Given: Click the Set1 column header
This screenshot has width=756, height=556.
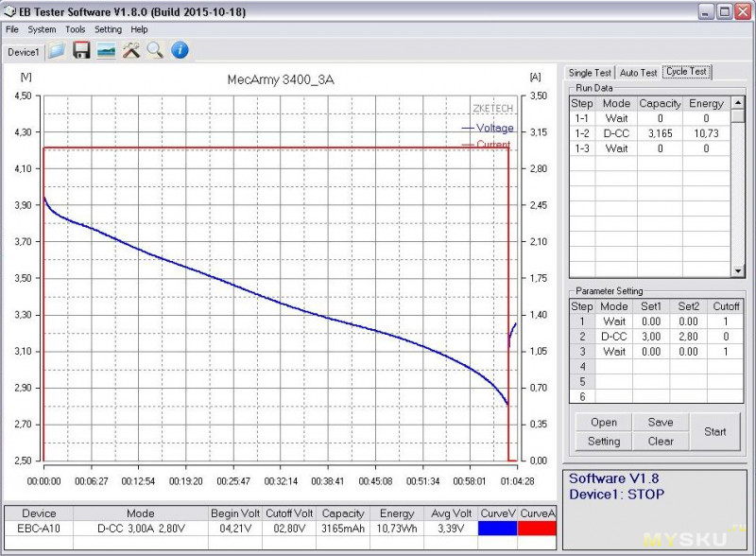Looking at the screenshot, I should [x=651, y=306].
